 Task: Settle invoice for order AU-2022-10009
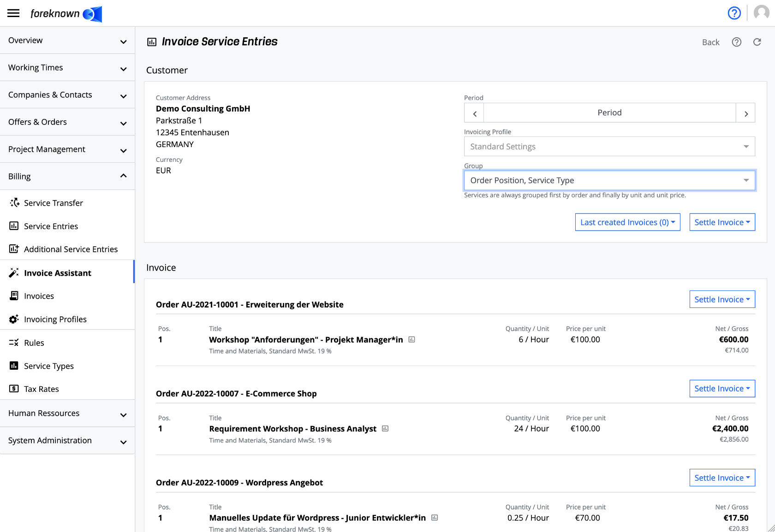pos(722,478)
